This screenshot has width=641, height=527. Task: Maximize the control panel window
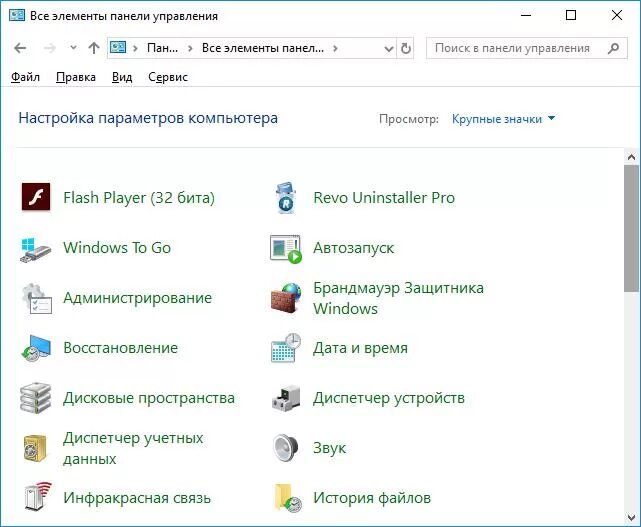571,16
